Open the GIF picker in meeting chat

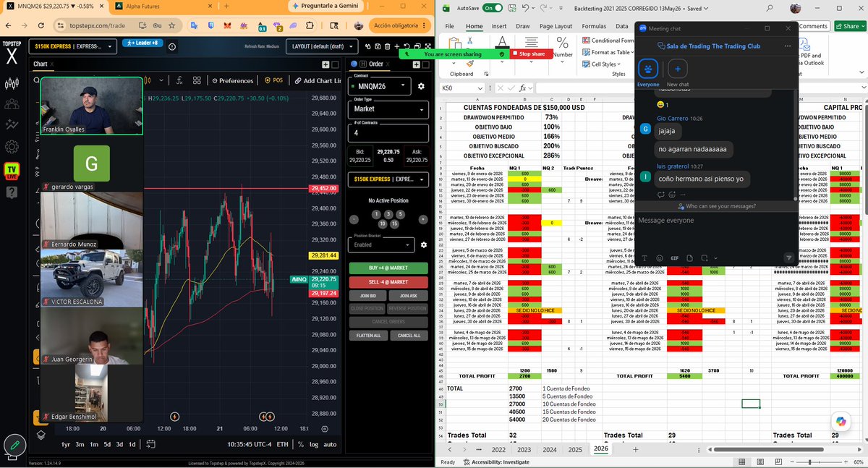[x=674, y=258]
